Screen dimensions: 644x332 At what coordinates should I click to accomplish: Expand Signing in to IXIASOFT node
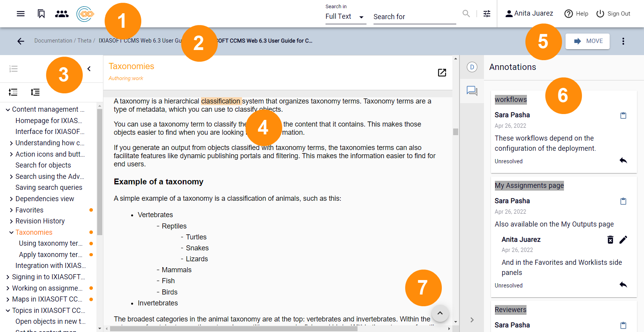8,277
